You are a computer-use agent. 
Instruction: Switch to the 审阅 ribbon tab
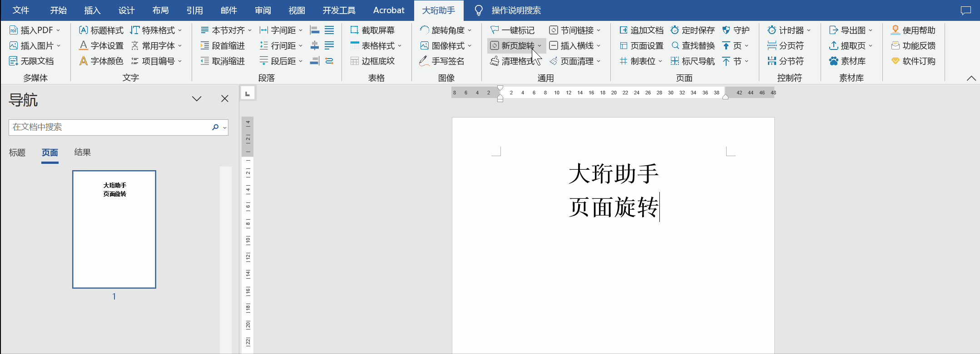pos(262,10)
